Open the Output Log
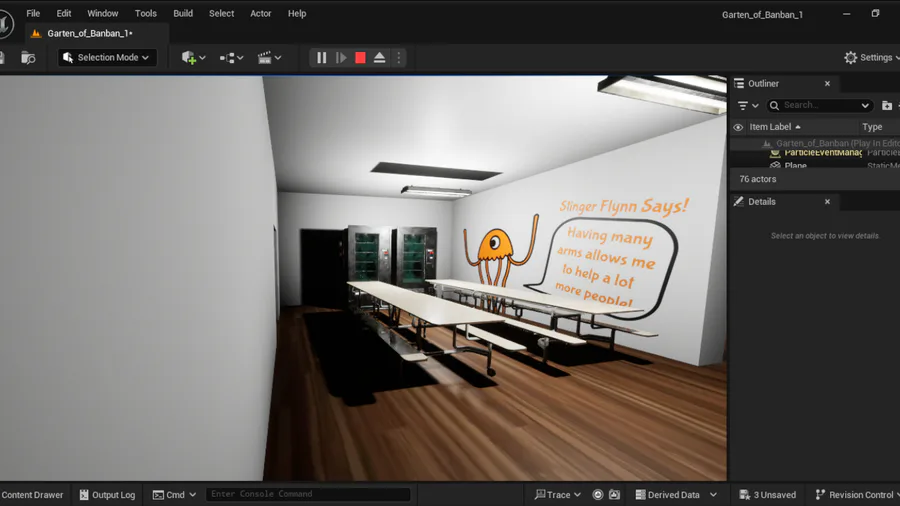Screen dimensions: 900x506 pyautogui.click(x=107, y=495)
